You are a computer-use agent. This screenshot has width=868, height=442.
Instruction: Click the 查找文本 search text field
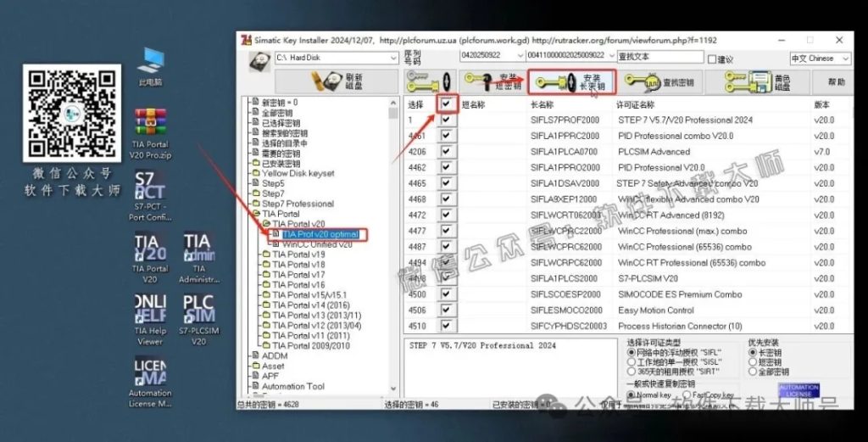tap(659, 57)
